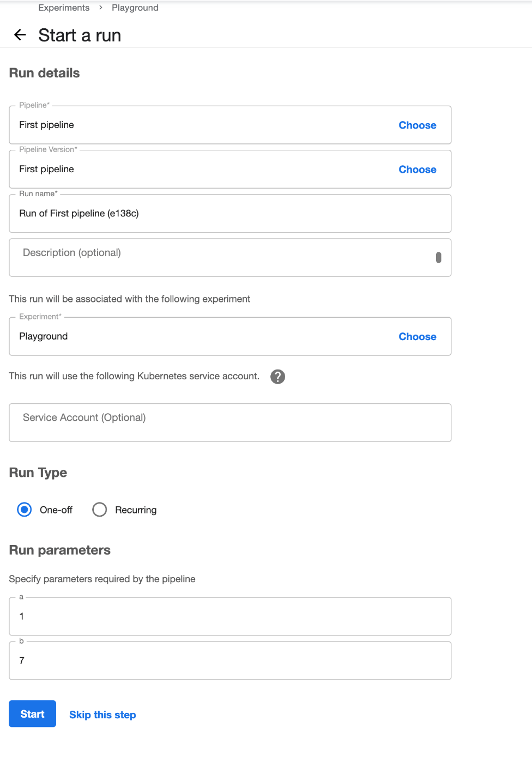Choose a different Pipeline
Image resolution: width=532 pixels, height=763 pixels.
418,125
